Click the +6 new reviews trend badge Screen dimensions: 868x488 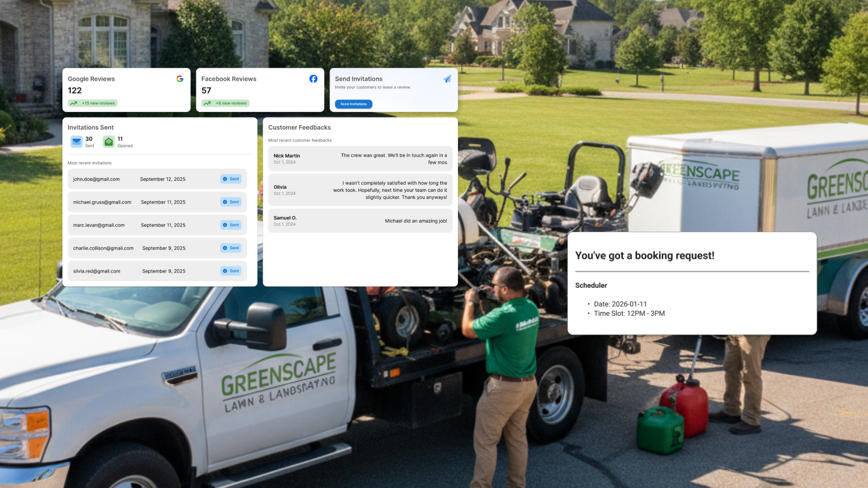[226, 103]
